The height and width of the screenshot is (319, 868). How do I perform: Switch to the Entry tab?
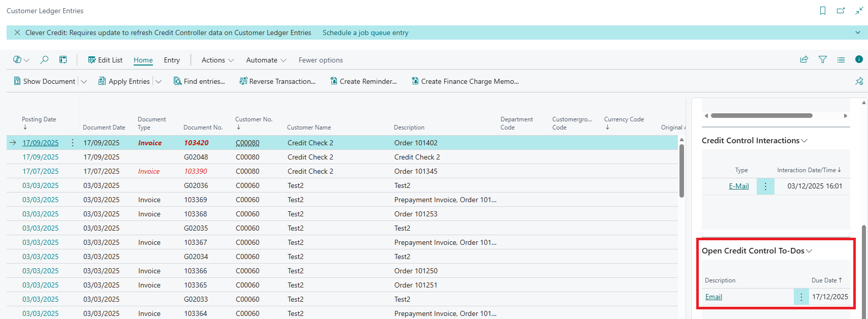point(172,60)
